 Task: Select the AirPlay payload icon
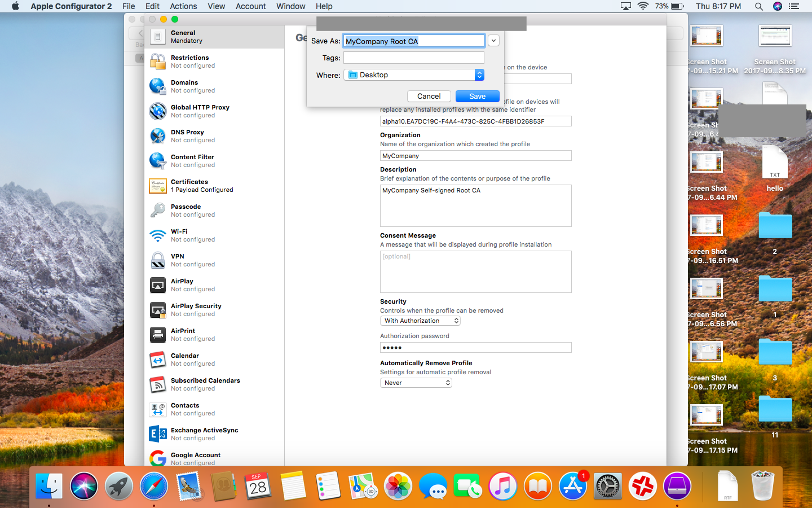pyautogui.click(x=158, y=285)
